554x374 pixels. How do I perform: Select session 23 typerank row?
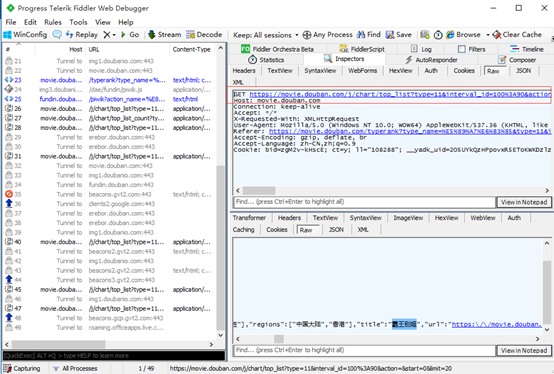pos(110,80)
